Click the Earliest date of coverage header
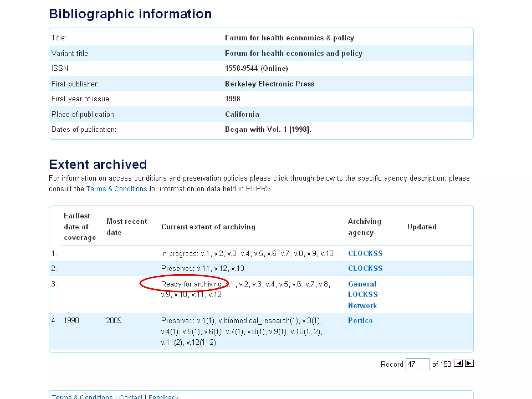The width and height of the screenshot is (532, 399). (x=80, y=227)
